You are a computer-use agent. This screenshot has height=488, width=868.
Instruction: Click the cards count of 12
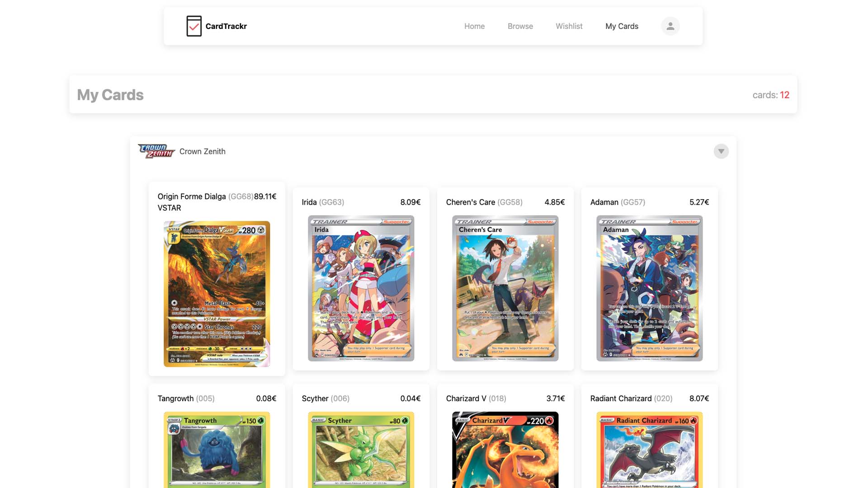pos(784,95)
